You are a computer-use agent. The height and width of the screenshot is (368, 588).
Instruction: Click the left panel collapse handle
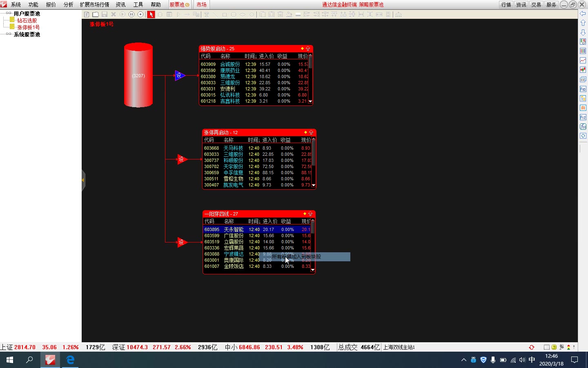point(83,180)
